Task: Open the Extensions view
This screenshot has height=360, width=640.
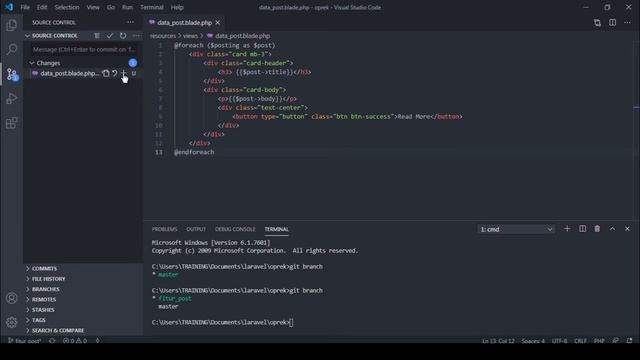Action: 11,123
